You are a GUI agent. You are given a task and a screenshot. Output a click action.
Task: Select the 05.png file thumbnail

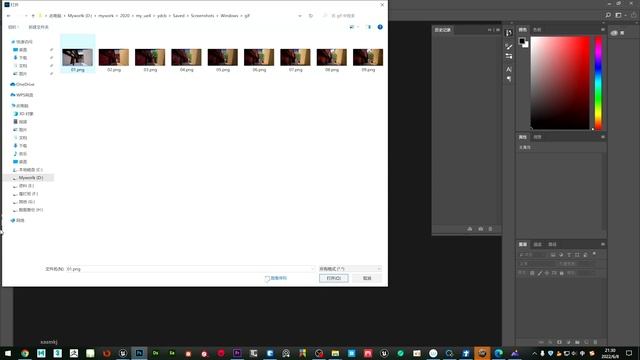(222, 57)
